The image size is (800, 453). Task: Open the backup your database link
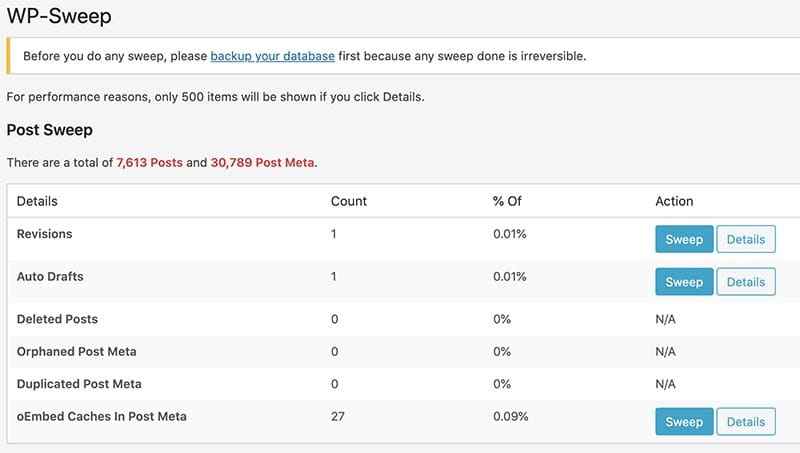click(x=272, y=56)
